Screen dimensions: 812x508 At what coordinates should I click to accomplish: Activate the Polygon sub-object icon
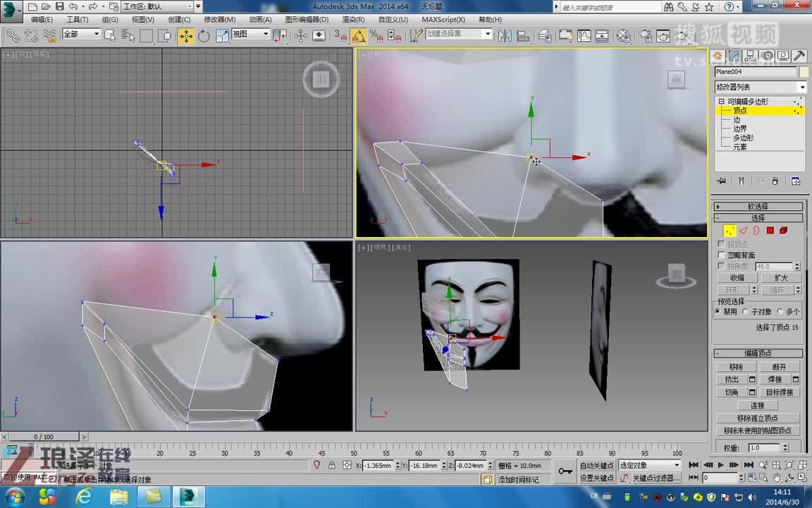pos(769,231)
